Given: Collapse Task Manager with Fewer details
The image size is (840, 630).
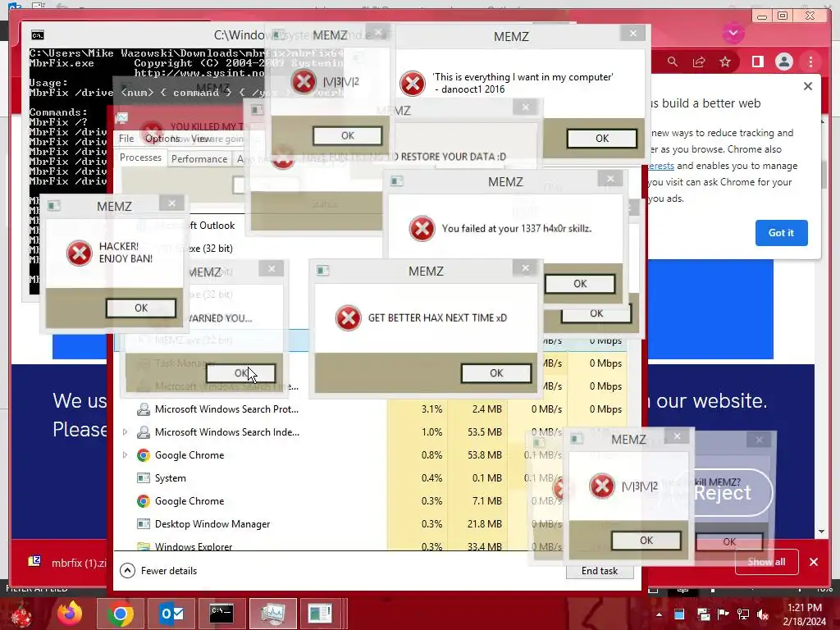Looking at the screenshot, I should pyautogui.click(x=158, y=571).
